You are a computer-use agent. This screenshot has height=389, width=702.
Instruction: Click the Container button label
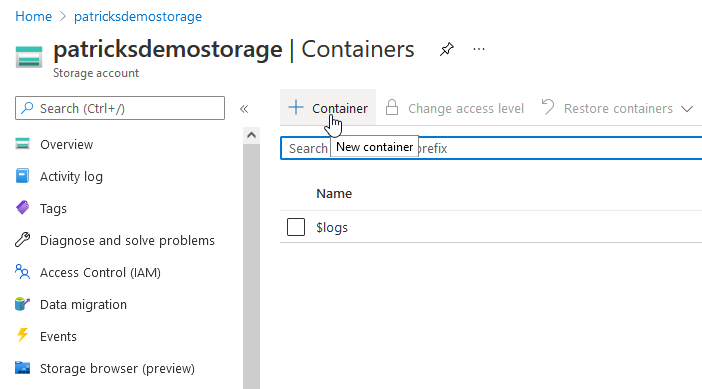tap(340, 108)
